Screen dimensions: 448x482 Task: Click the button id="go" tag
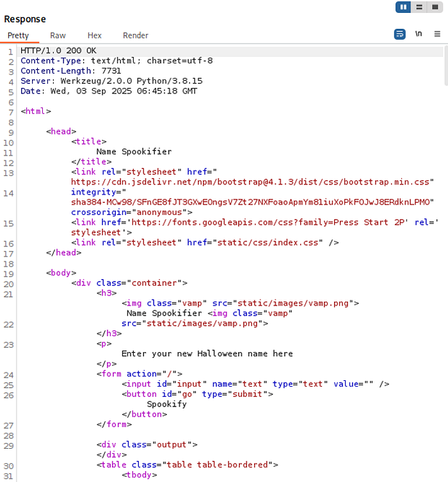pyautogui.click(x=197, y=394)
